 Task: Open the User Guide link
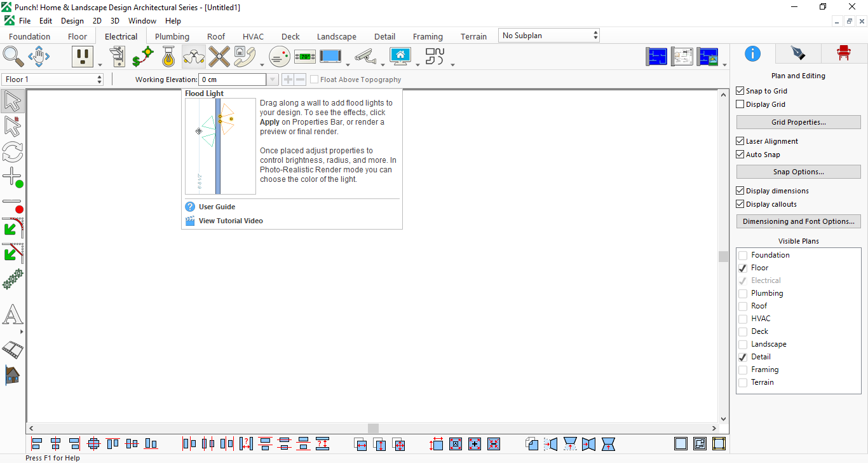pos(217,207)
